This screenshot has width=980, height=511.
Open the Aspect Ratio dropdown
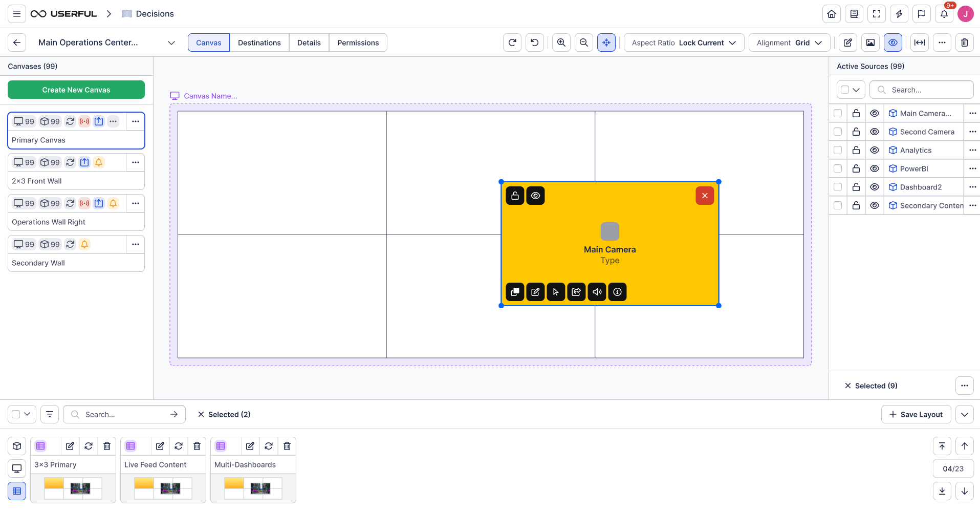[684, 42]
